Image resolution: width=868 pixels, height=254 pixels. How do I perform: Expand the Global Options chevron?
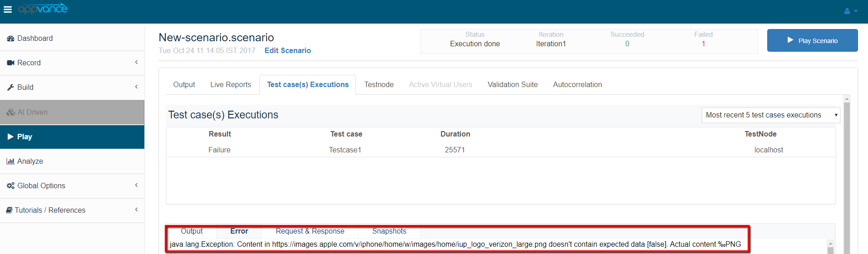tap(136, 186)
